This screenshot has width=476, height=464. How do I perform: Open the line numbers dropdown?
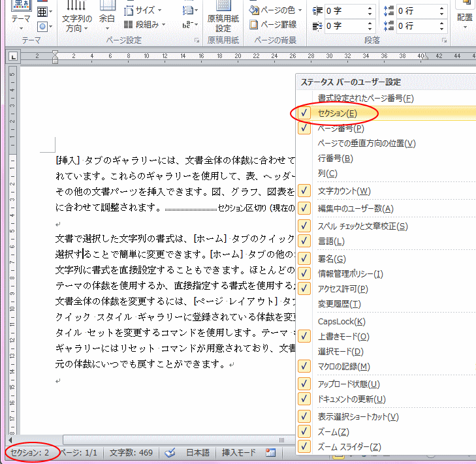pyautogui.click(x=190, y=10)
